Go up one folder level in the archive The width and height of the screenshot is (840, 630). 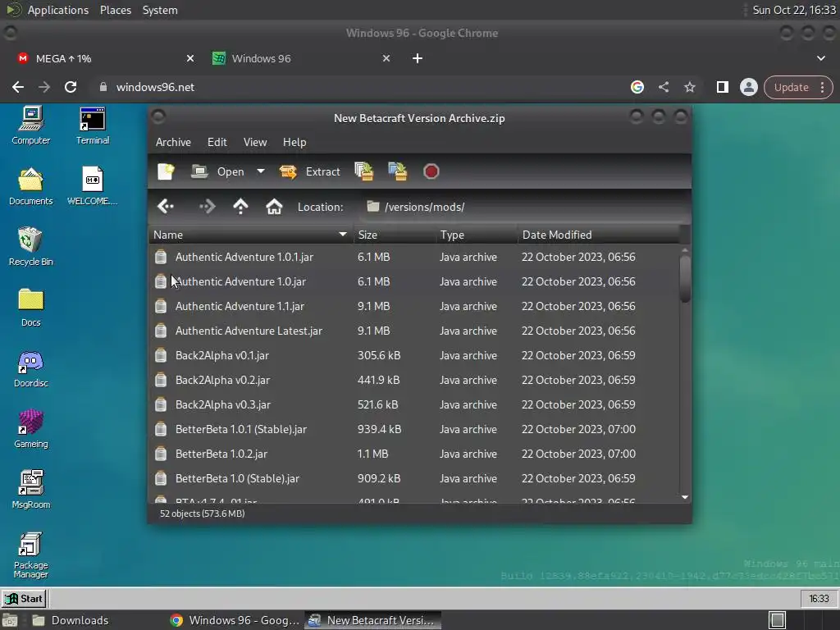pyautogui.click(x=240, y=206)
